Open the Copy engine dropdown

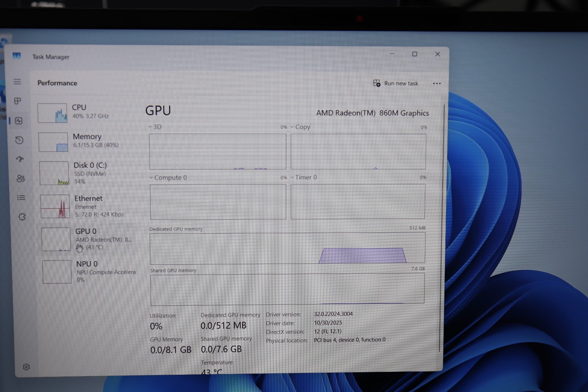[300, 127]
